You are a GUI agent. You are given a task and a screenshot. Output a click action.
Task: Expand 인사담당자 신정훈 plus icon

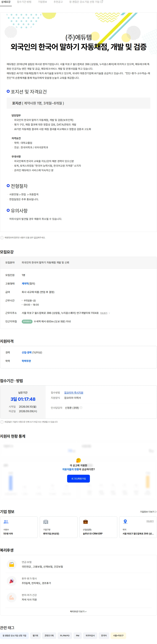coord(81,408)
